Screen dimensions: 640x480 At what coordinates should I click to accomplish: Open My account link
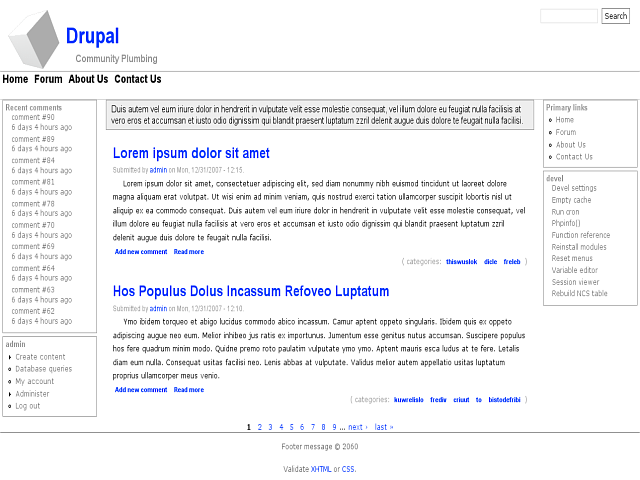coord(34,381)
